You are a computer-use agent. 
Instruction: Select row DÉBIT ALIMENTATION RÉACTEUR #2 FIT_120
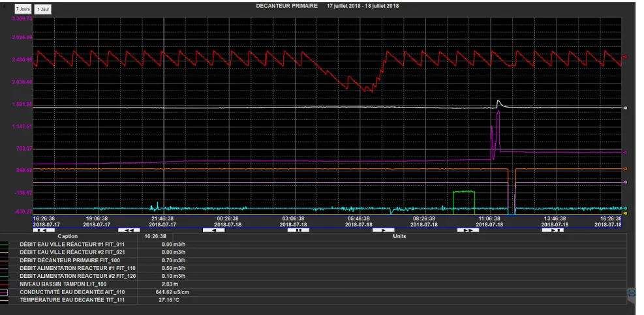pos(313,276)
